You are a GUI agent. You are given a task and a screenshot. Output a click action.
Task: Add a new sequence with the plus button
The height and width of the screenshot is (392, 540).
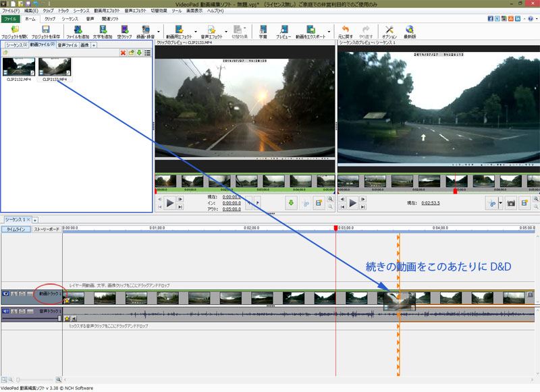(x=35, y=219)
